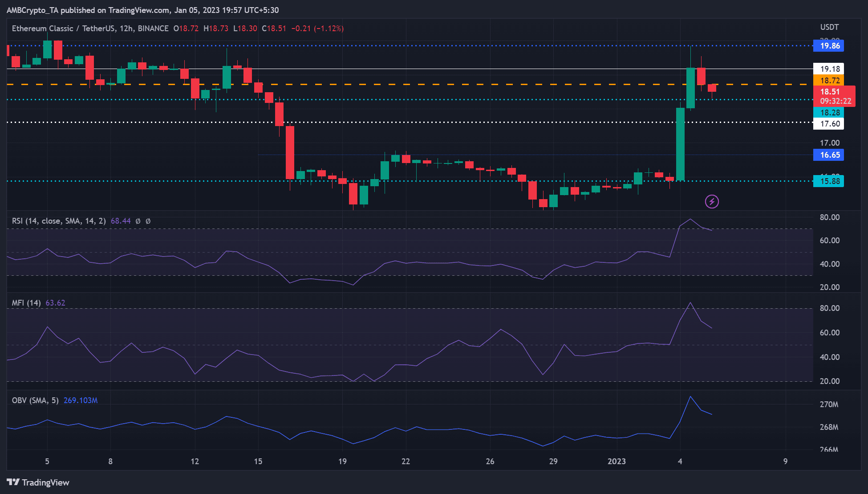Open the RSI (14, close, SMA, 14, 2) indicator legend
Screen dimensions: 868x494
pyautogui.click(x=59, y=221)
